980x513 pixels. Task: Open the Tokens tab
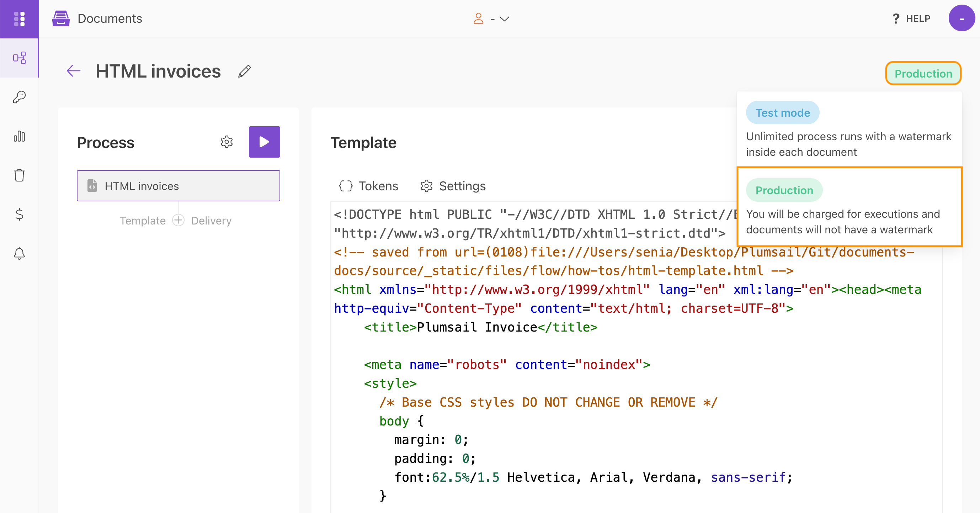point(368,186)
